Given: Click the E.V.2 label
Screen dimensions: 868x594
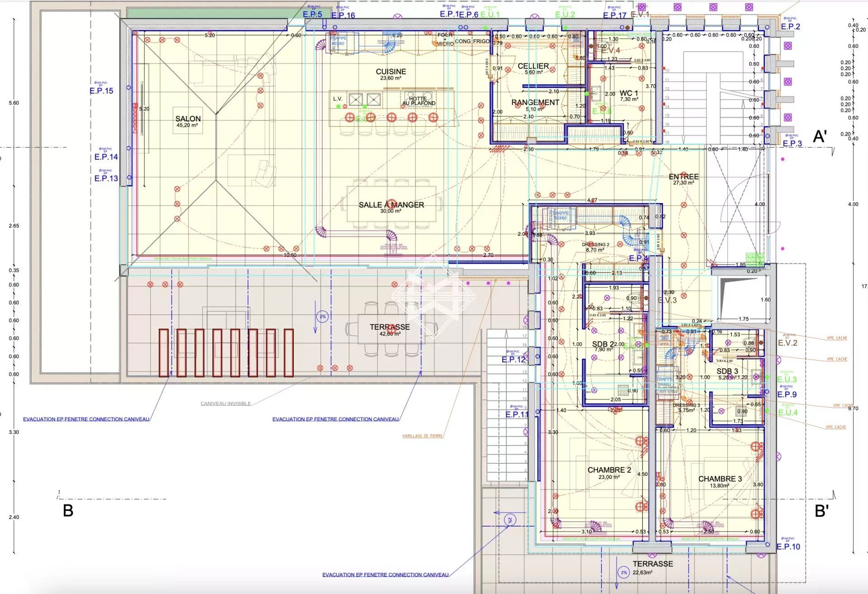Looking at the screenshot, I should (x=788, y=343).
